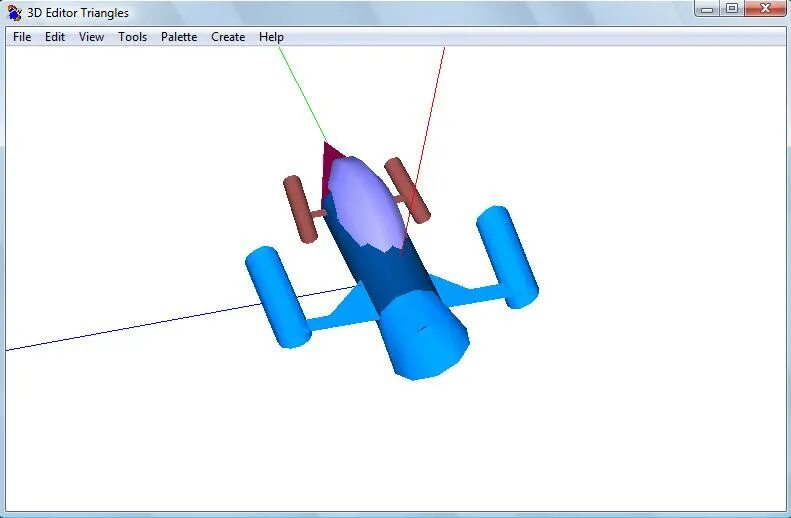Click the 3D Editor Triangles app icon
Image resolution: width=791 pixels, height=518 pixels.
15,12
